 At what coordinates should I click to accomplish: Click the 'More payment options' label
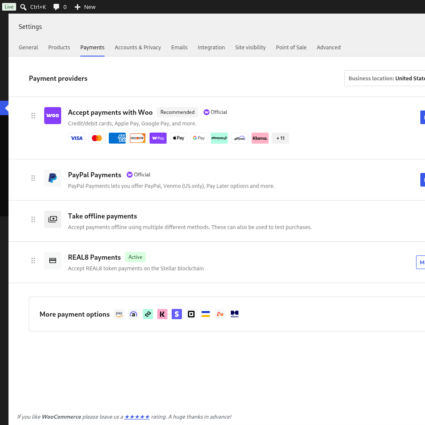pyautogui.click(x=74, y=314)
